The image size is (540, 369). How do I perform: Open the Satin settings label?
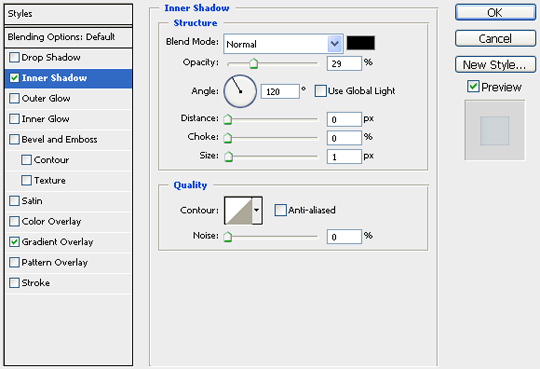[32, 201]
